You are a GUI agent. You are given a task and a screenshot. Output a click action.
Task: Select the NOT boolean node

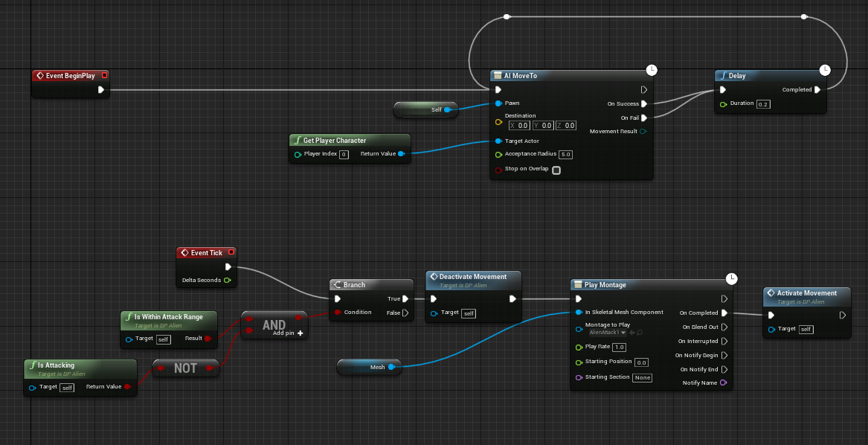185,368
